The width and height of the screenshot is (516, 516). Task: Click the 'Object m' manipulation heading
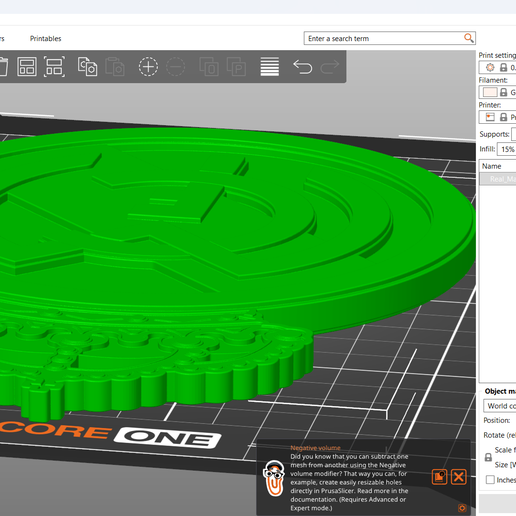[500, 391]
